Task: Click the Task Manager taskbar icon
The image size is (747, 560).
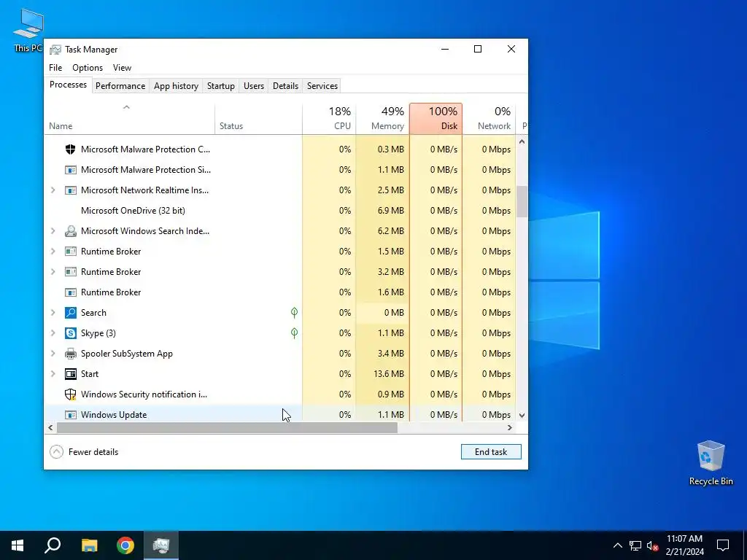Action: point(161,545)
